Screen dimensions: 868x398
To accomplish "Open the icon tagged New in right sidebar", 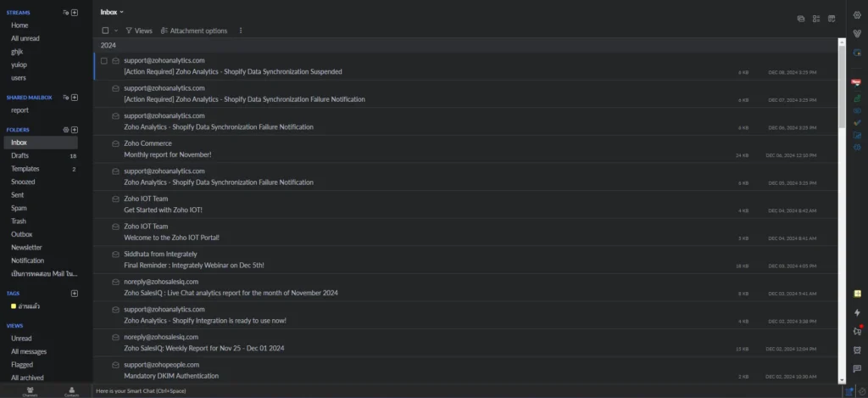I will [856, 83].
